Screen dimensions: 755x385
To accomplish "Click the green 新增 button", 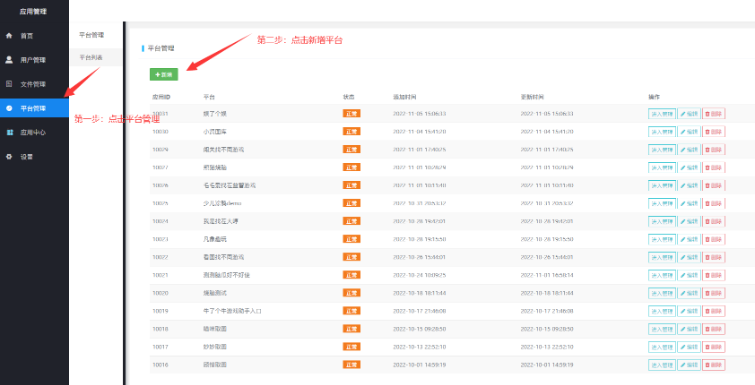I will pos(164,75).
